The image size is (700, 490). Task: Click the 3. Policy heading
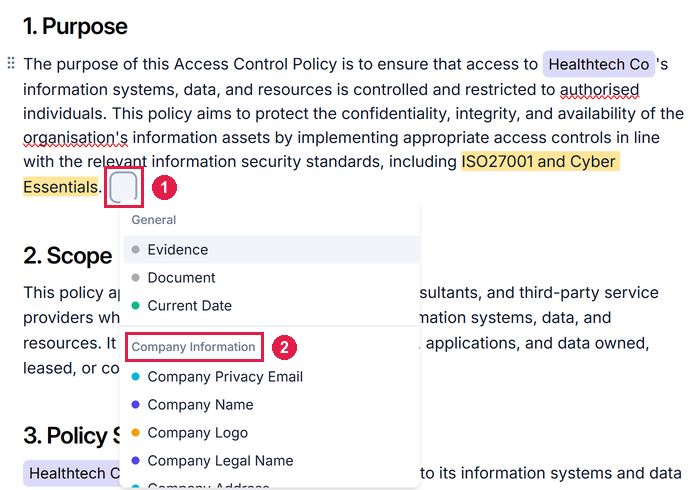pos(71,436)
